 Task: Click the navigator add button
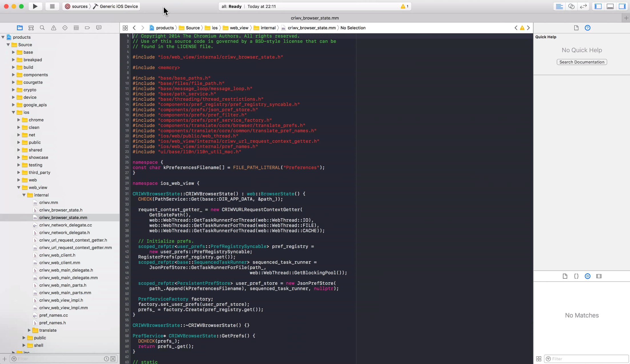[5, 359]
